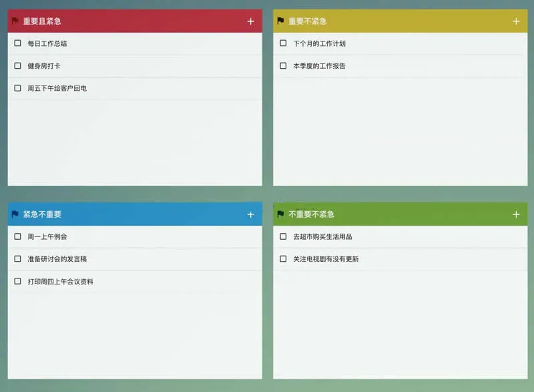Complete the 下个月的工作计划 task

point(283,43)
